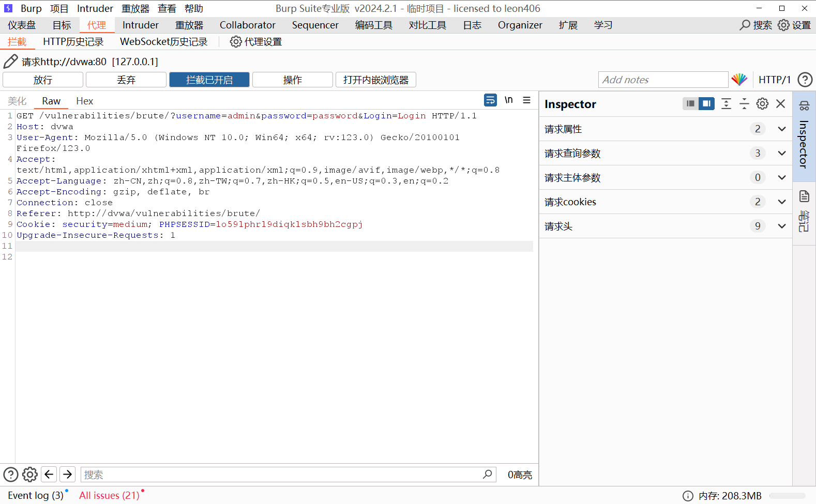Open HTTP历史记录 tab

point(73,42)
